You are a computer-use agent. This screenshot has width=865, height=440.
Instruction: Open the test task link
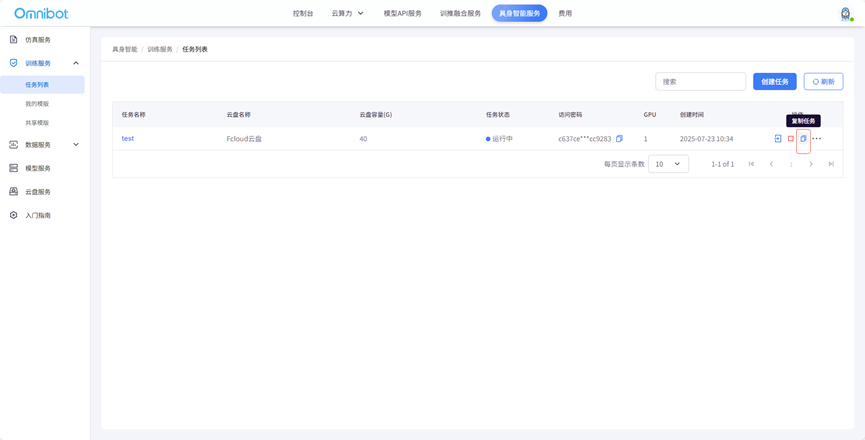[x=127, y=138]
